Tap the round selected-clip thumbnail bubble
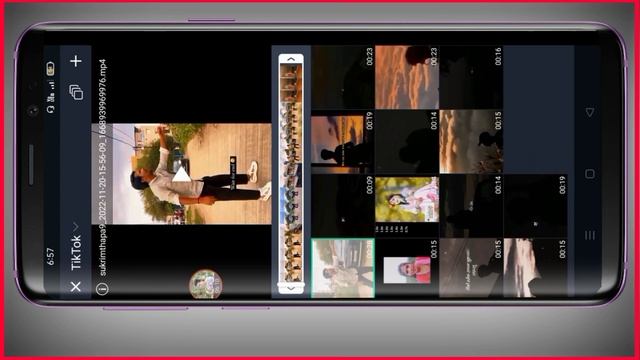The height and width of the screenshot is (360, 640). [x=206, y=284]
